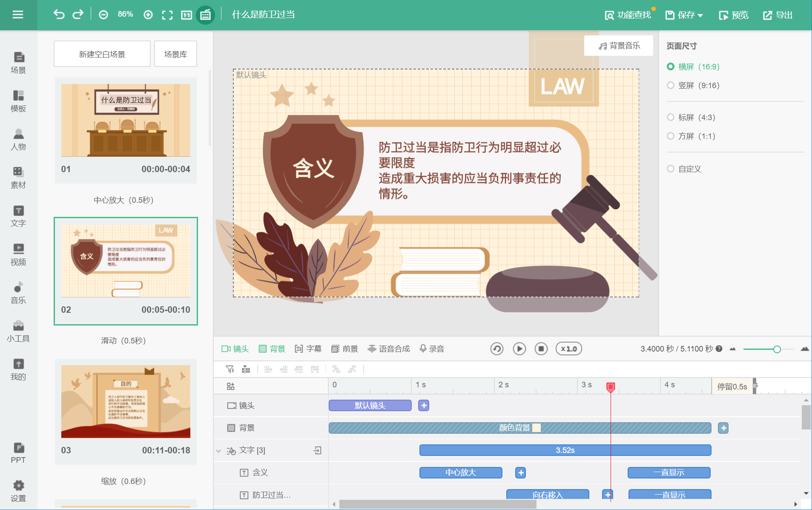Viewport: 812px width, 510px height.
Task: Open the 场景 sidebar panel
Action: tap(18, 63)
